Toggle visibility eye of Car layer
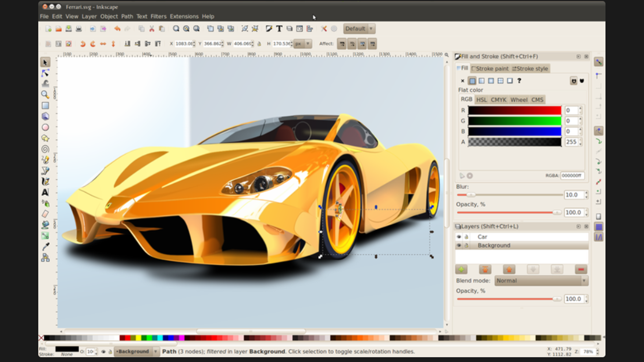The height and width of the screenshot is (362, 644). tap(459, 237)
